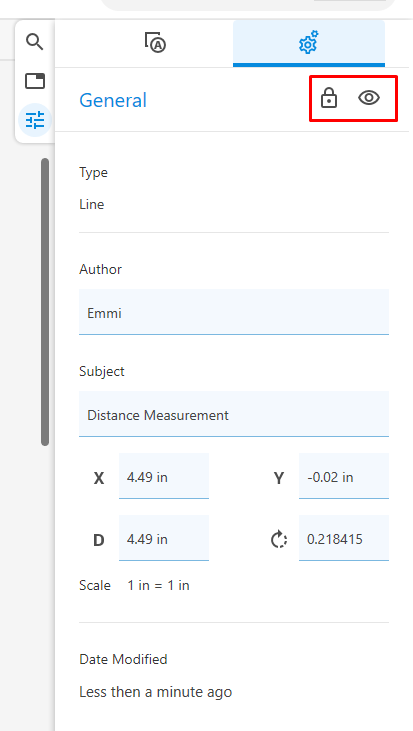Open the search tool magnifier icon

point(34,42)
